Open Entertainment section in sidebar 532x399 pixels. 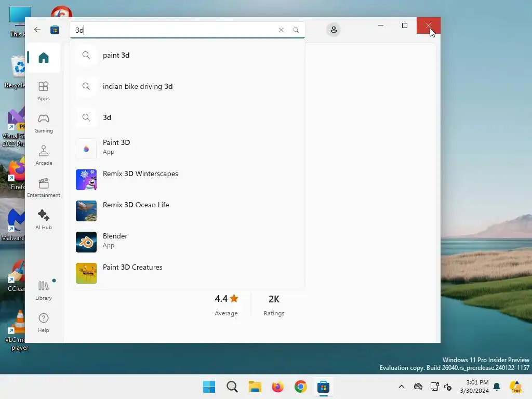pyautogui.click(x=44, y=188)
